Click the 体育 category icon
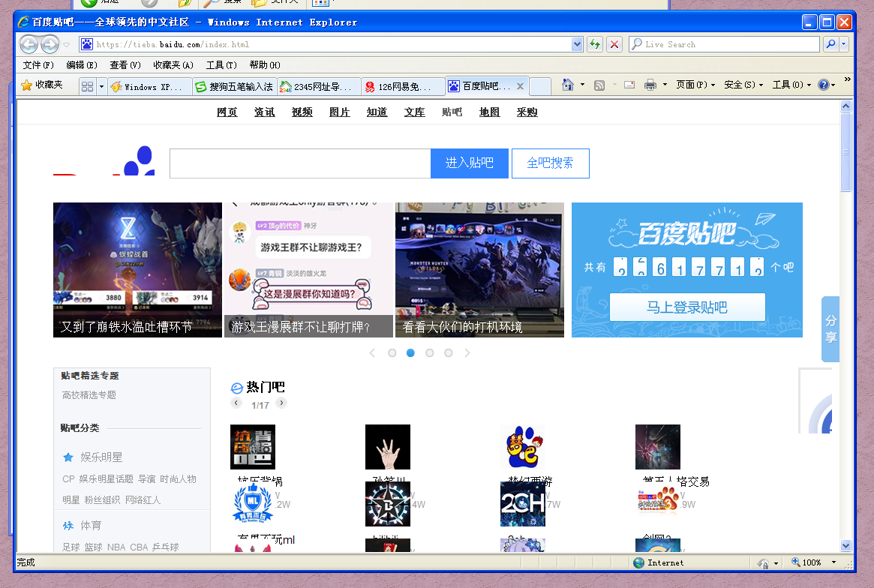The height and width of the screenshot is (588, 874). (68, 526)
